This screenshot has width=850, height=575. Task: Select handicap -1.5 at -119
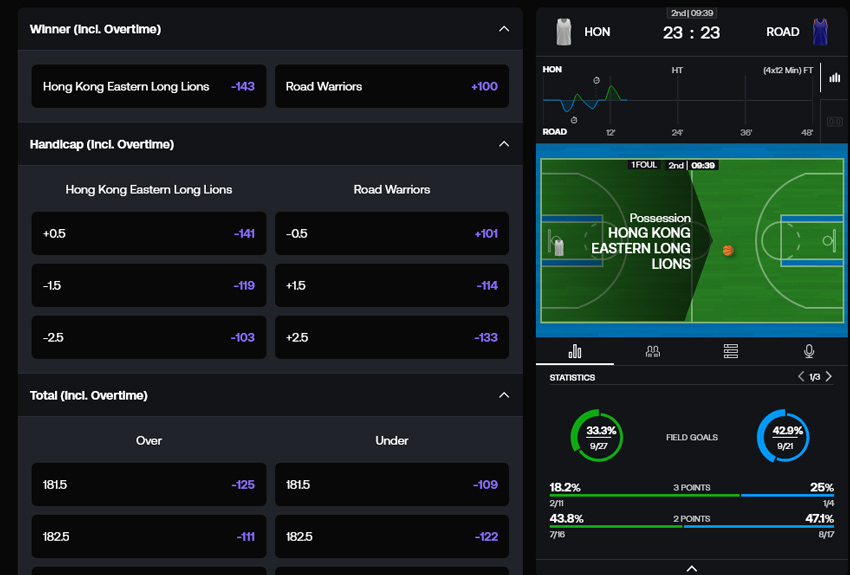(x=149, y=286)
